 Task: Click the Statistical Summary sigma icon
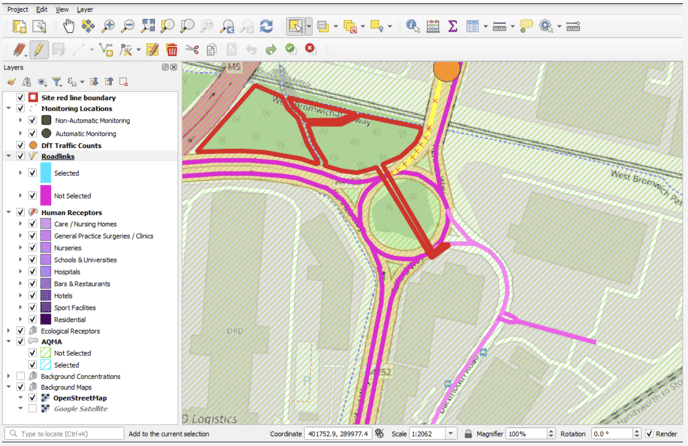[452, 26]
